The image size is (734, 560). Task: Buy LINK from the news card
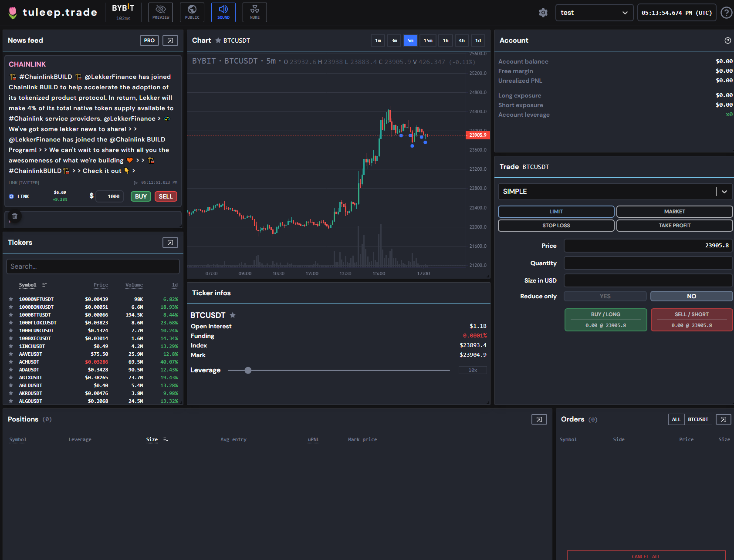141,196
